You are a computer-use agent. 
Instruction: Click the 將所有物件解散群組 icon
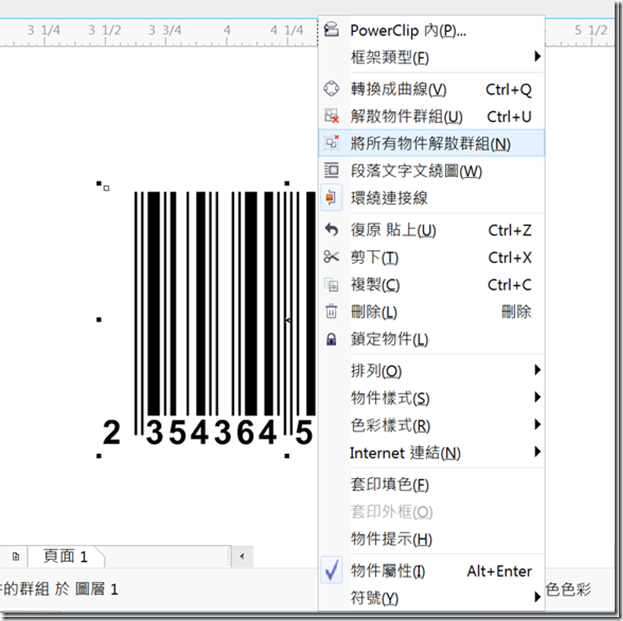click(331, 143)
